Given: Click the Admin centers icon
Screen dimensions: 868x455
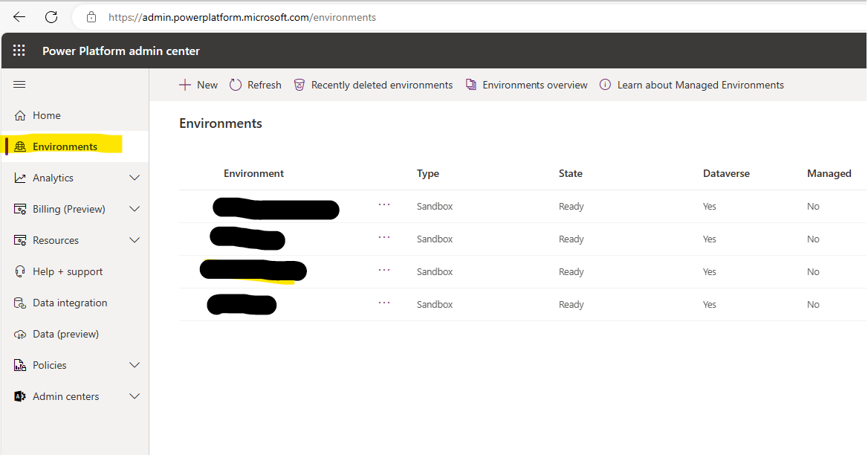Looking at the screenshot, I should click(20, 396).
